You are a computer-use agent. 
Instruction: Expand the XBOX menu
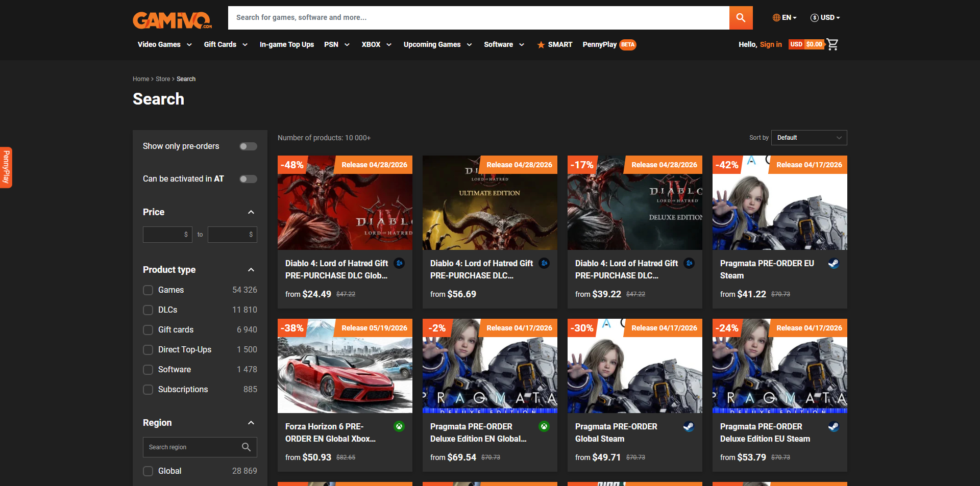tap(377, 45)
